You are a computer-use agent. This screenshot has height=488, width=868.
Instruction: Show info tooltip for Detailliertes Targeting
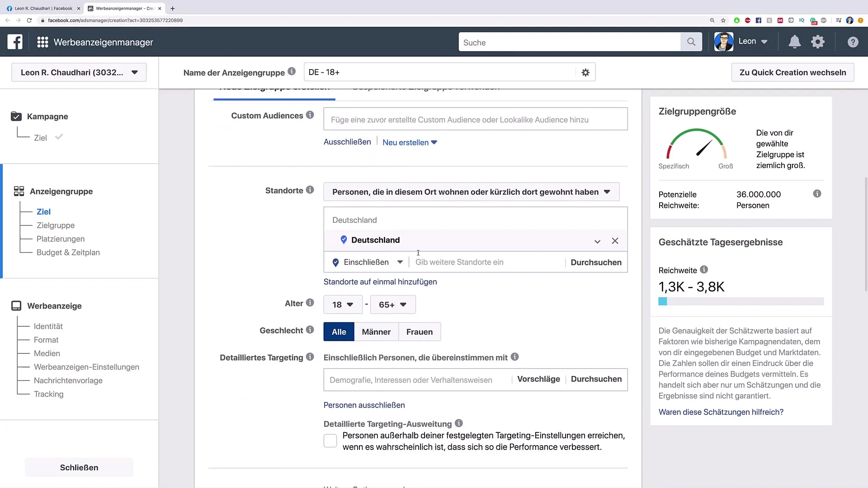310,357
